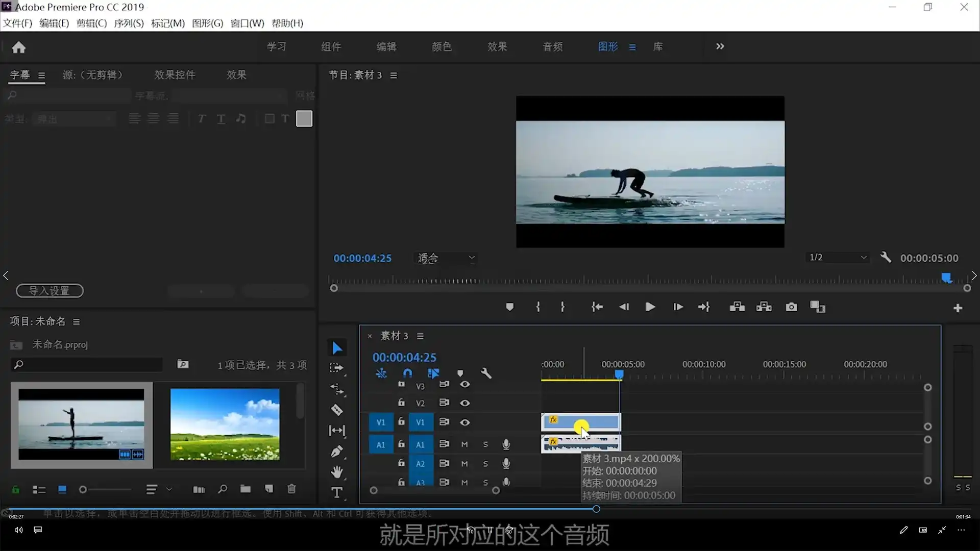Open the 素材3 timeline panel menu
980x551 pixels.
click(420, 336)
